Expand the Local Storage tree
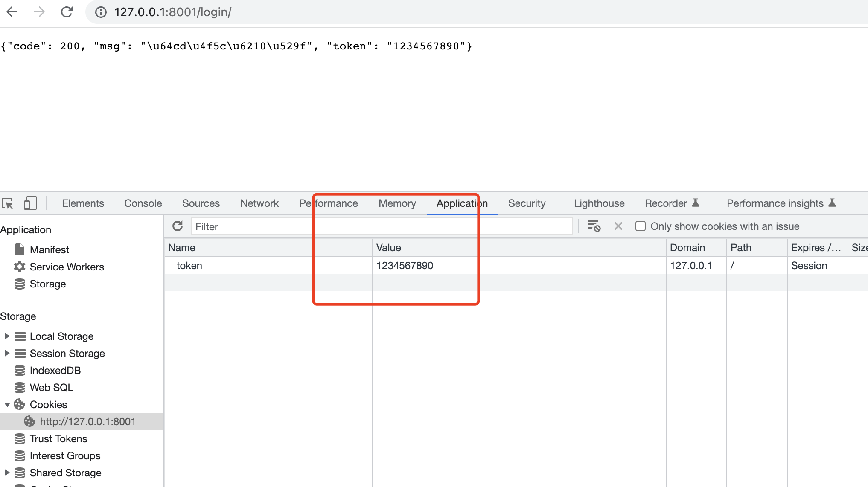Screen dimensions: 868x487 tap(6, 336)
